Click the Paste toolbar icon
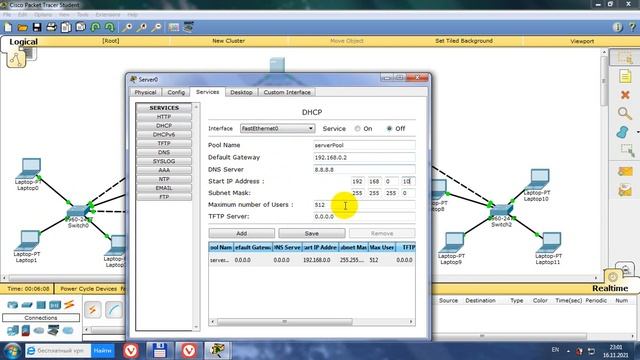This screenshot has height=360, width=640. pos(80,27)
